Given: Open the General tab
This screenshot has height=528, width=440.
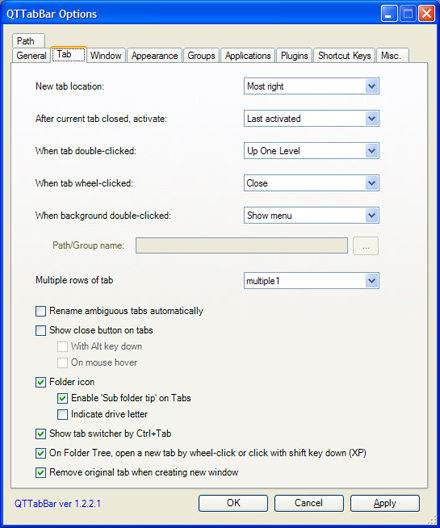Looking at the screenshot, I should [x=31, y=55].
